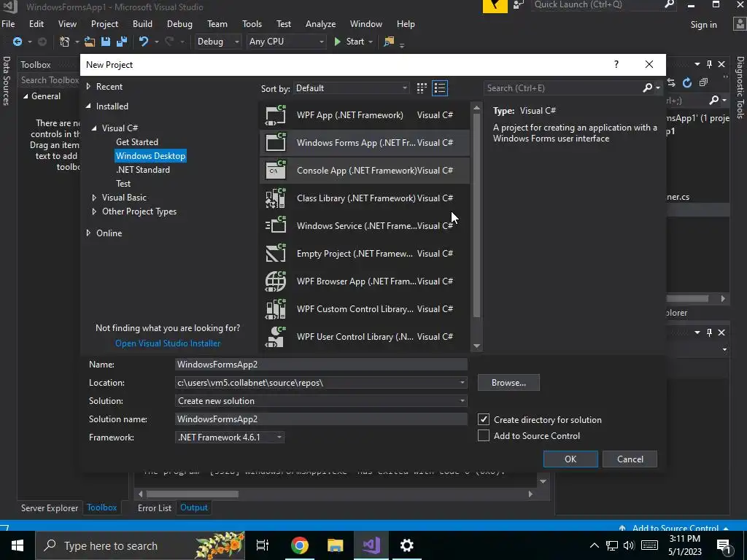
Task: Open the File menu
Action: coord(8,24)
